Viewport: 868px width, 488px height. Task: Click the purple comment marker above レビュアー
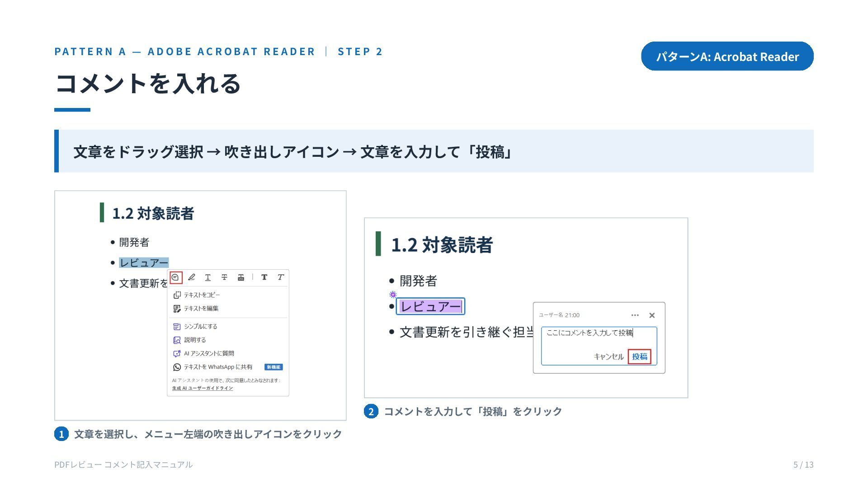pyautogui.click(x=393, y=295)
